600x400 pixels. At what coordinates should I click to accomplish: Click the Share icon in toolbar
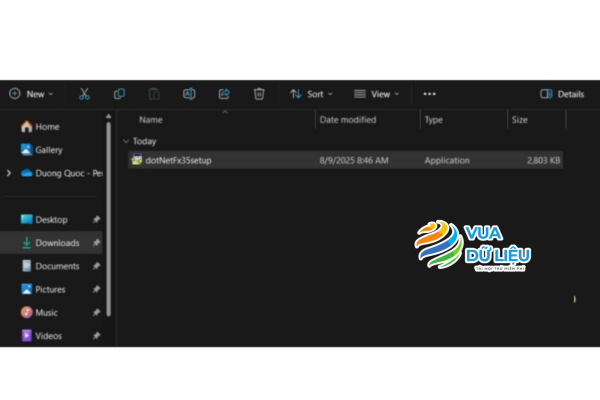(224, 94)
